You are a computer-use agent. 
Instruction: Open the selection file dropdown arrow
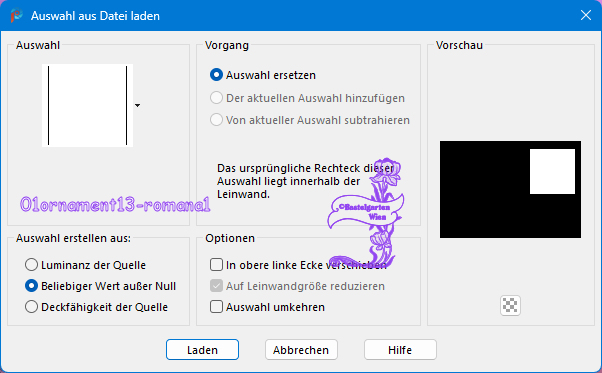click(x=137, y=106)
